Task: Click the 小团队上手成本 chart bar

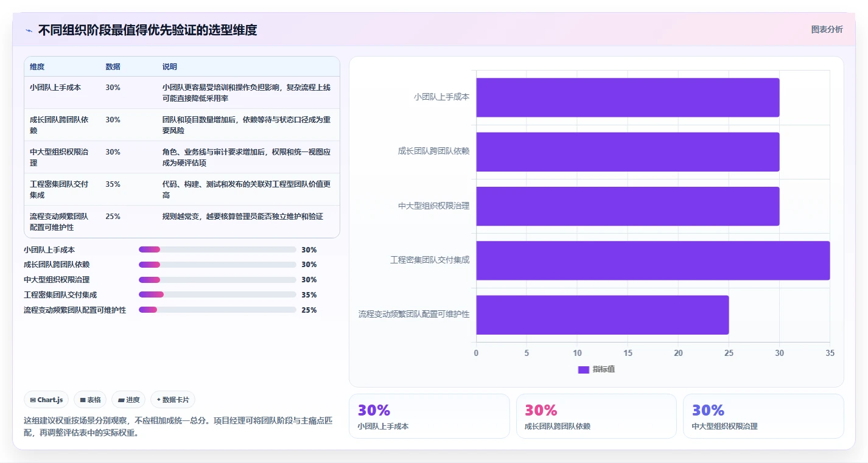Action: [628, 97]
